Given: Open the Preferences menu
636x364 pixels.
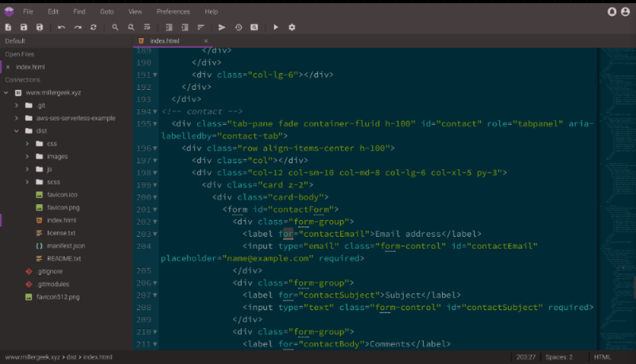Looking at the screenshot, I should (x=173, y=12).
